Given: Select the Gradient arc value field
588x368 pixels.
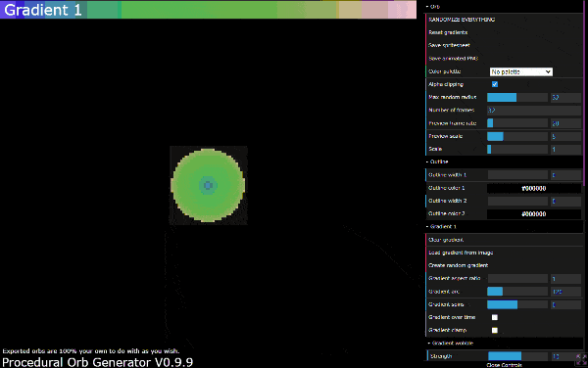Looking at the screenshot, I should pyautogui.click(x=565, y=292).
